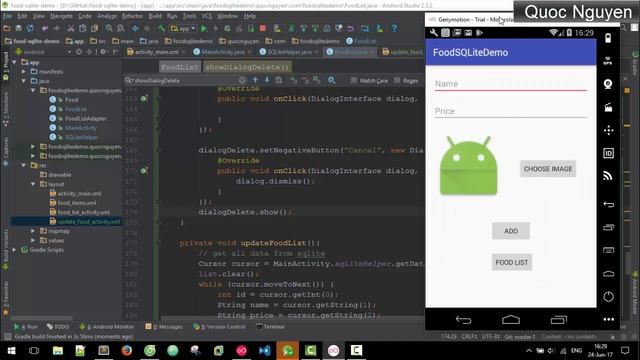Open Genymotion device ID widget
This screenshot has width=640, height=360.
click(x=608, y=153)
